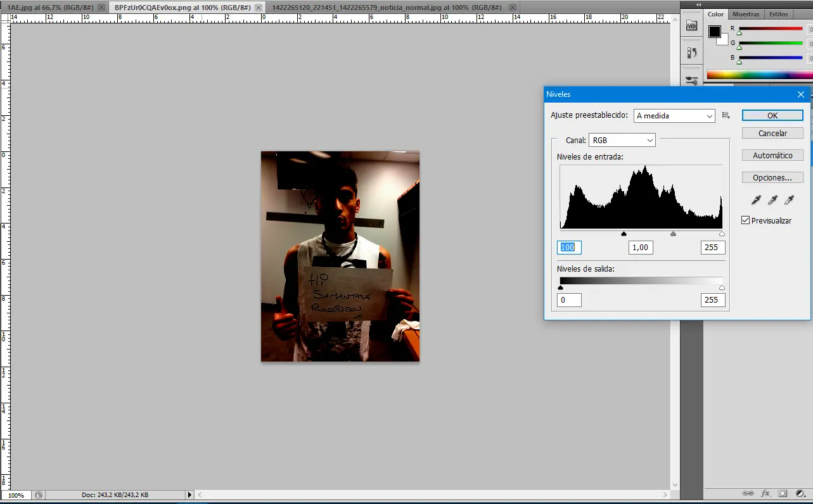This screenshot has width=813, height=504.
Task: Click the gamma field showing 1,00
Action: click(x=641, y=248)
